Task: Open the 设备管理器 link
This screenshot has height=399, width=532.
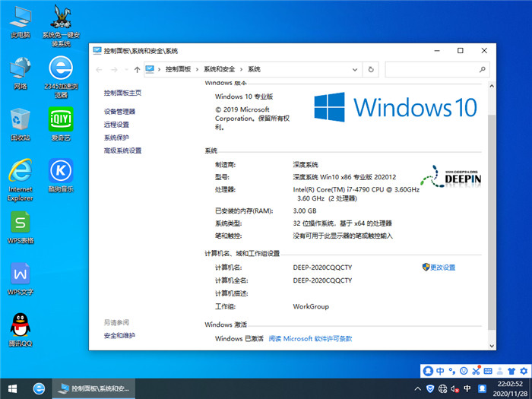Action: click(x=119, y=111)
